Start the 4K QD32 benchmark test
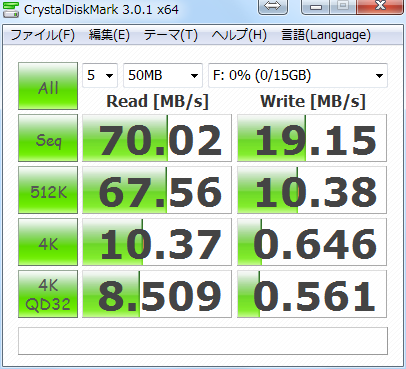The height and width of the screenshot is (369, 406). [x=48, y=294]
